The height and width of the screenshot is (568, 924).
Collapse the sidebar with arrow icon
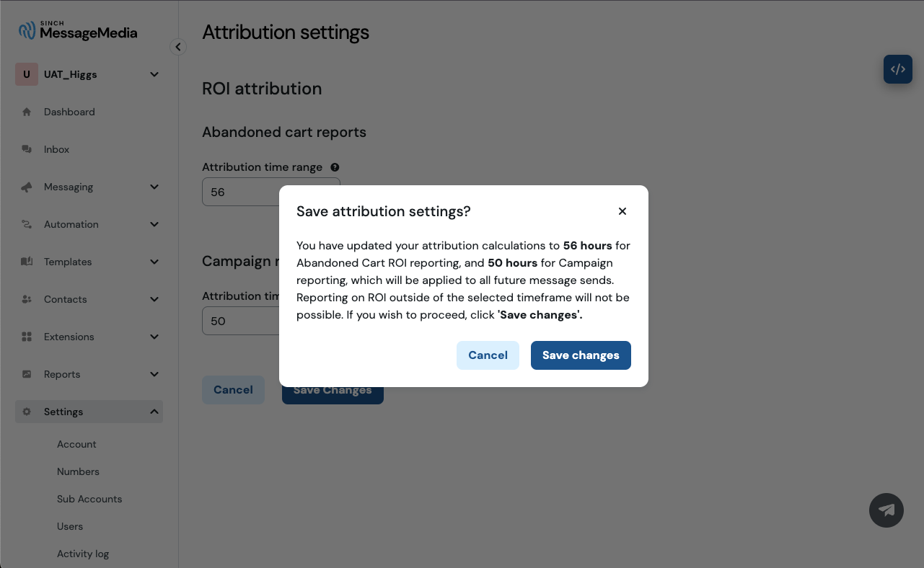pos(178,47)
